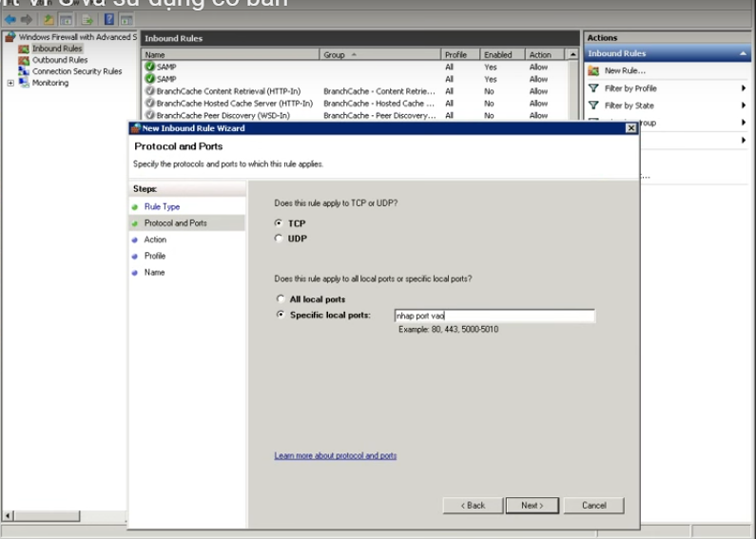Click in the Specific local ports text field

494,316
